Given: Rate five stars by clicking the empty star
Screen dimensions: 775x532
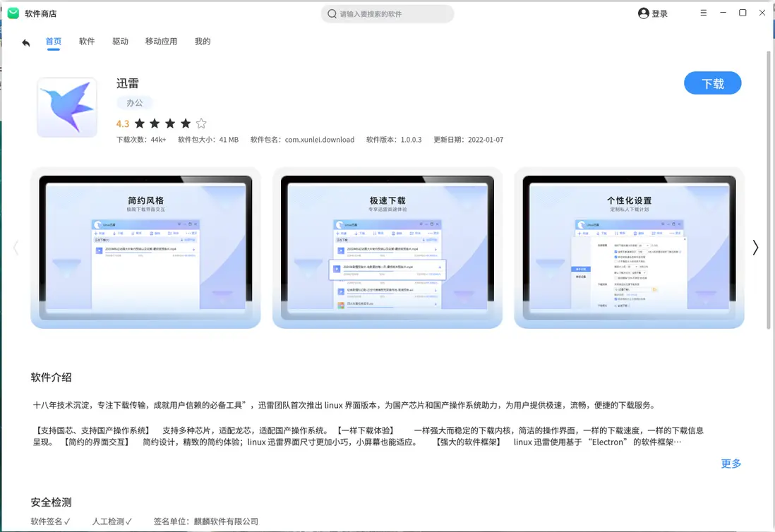Looking at the screenshot, I should pyautogui.click(x=201, y=123).
